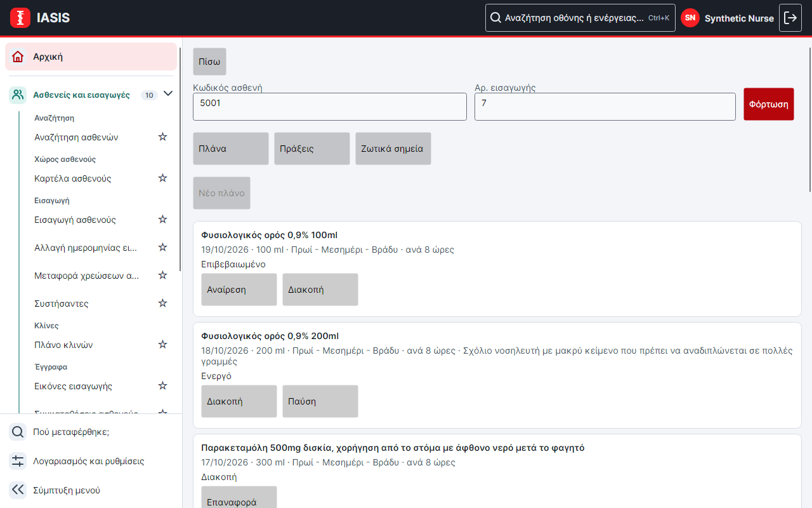
Task: Click the home icon beside Αρχική
Action: click(18, 57)
